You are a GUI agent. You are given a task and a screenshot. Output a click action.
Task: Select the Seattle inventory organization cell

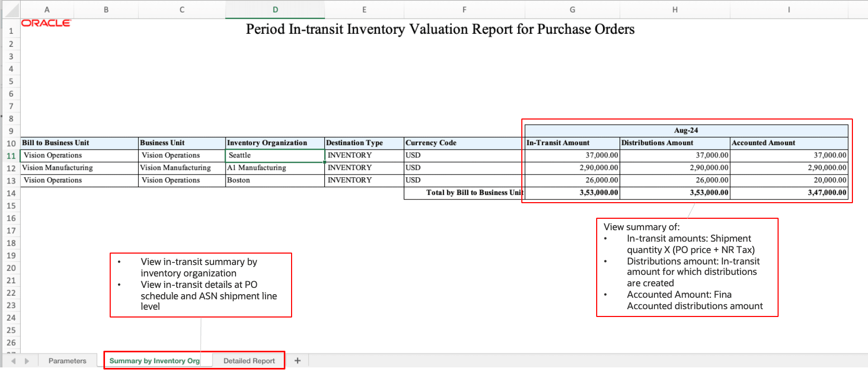[x=275, y=155]
